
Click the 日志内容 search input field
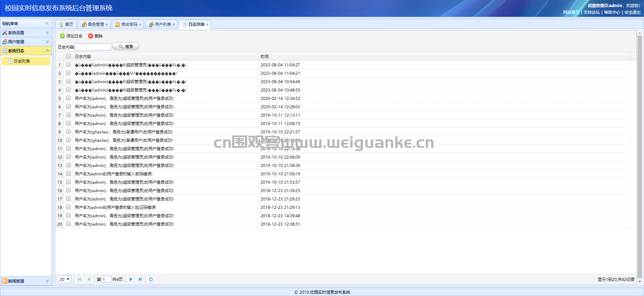[x=93, y=47]
